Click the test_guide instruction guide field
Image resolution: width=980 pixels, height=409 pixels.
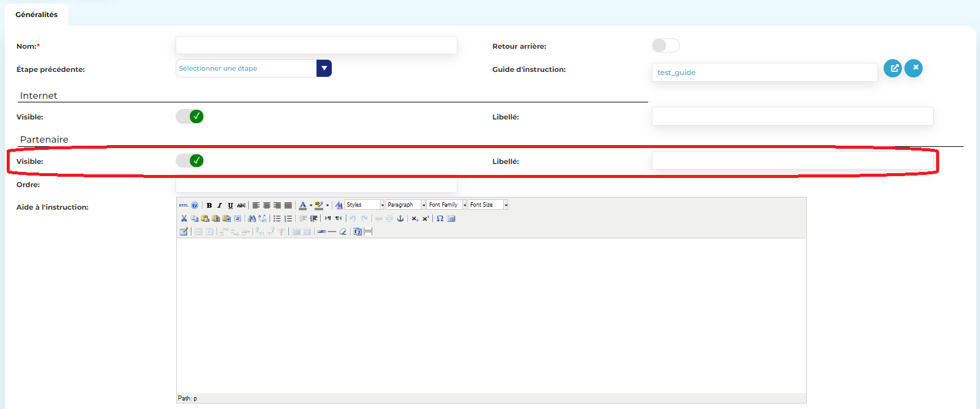click(764, 73)
